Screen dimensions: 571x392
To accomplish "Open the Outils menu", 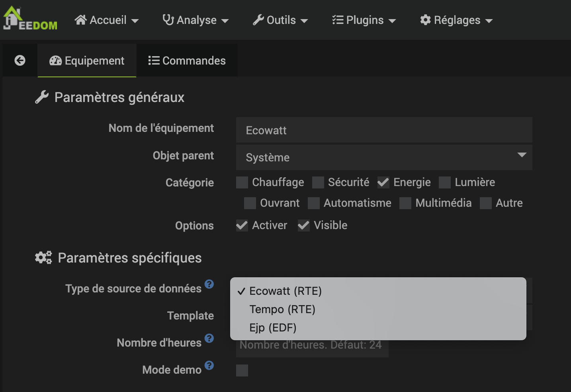I will [280, 20].
